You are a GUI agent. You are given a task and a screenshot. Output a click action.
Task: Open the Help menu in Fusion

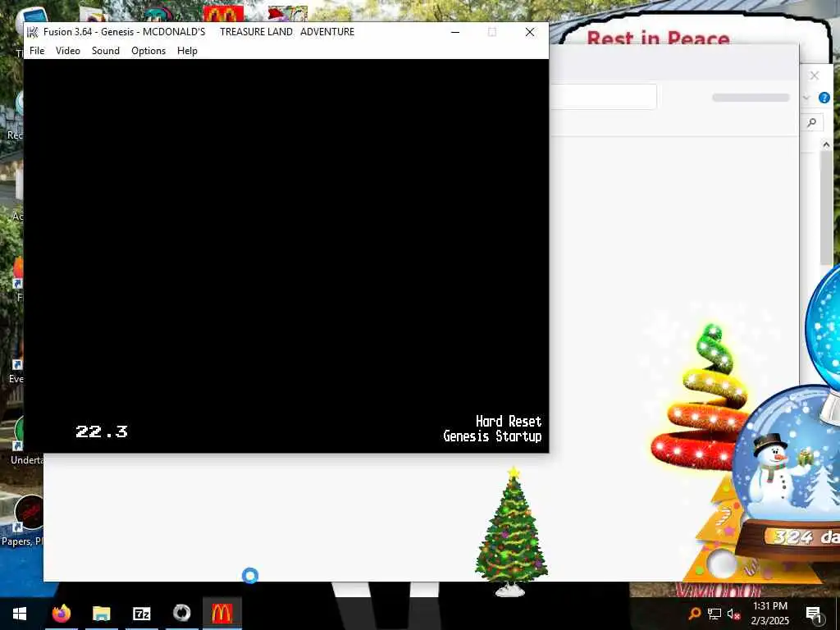click(x=187, y=50)
